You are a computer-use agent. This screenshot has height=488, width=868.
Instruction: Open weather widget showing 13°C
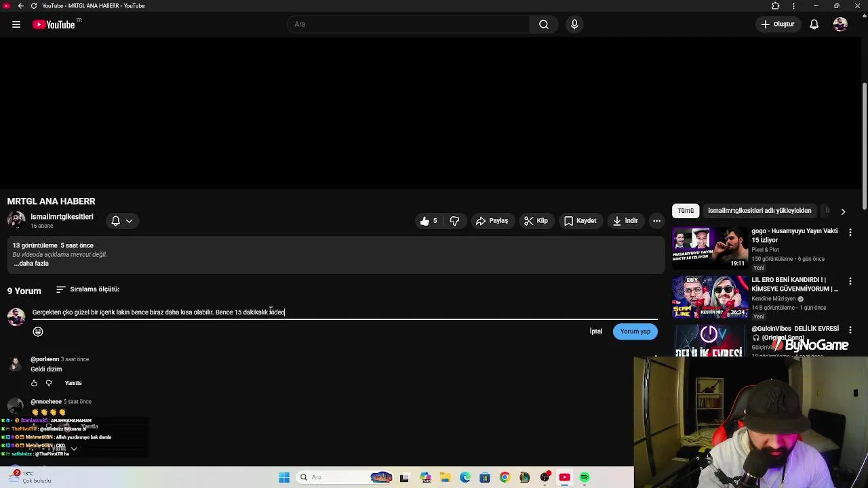tap(28, 477)
